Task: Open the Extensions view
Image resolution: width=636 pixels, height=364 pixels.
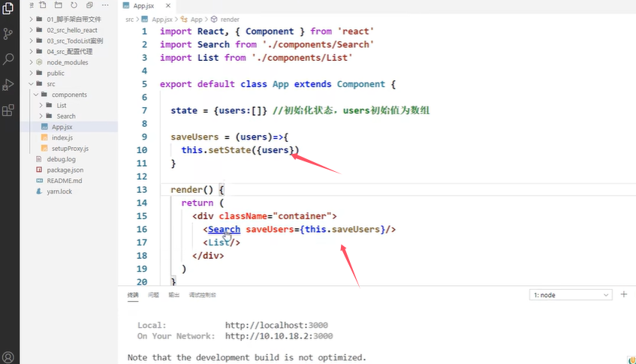Action: [x=8, y=110]
